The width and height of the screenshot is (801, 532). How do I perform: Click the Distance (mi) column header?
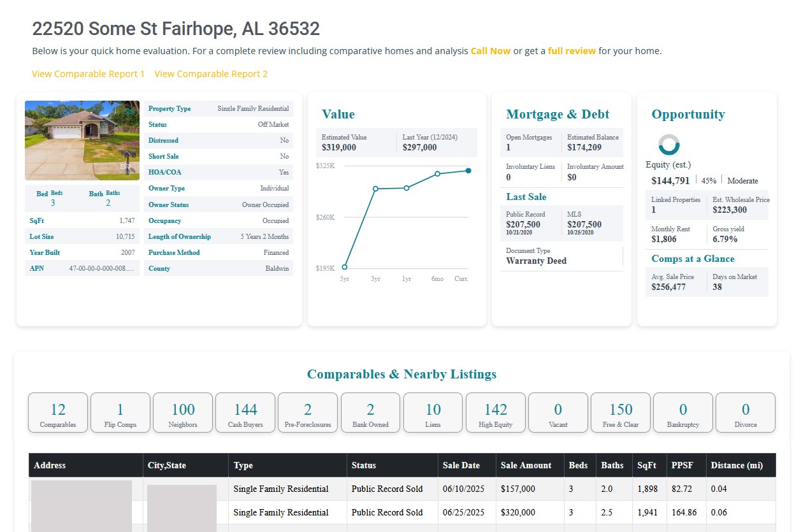[737, 465]
